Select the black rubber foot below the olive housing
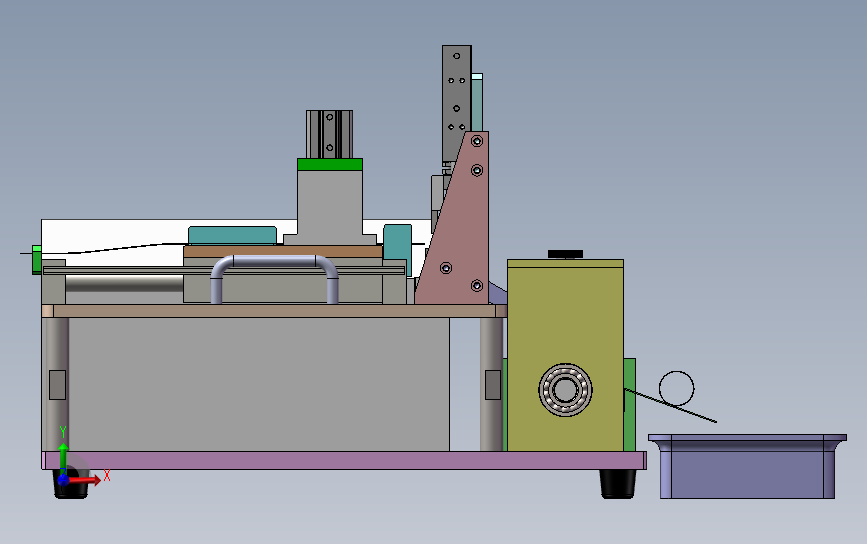Viewport: 867px width, 544px height. [x=618, y=484]
